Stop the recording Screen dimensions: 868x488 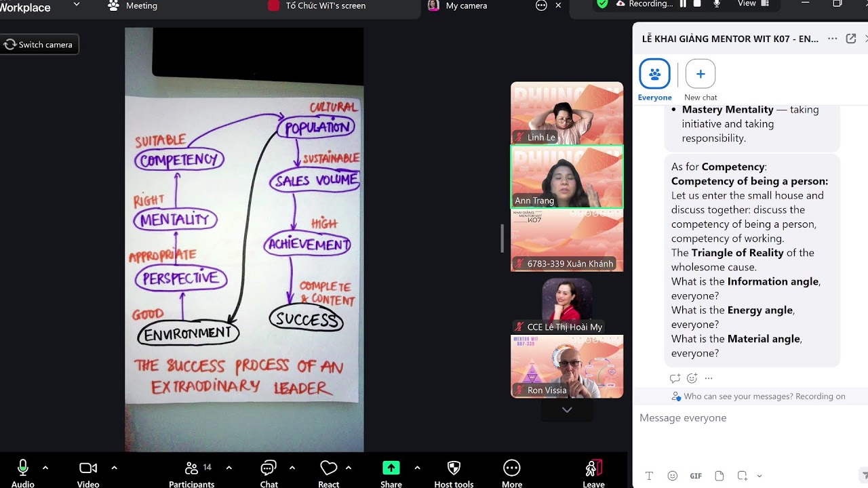[x=698, y=3]
